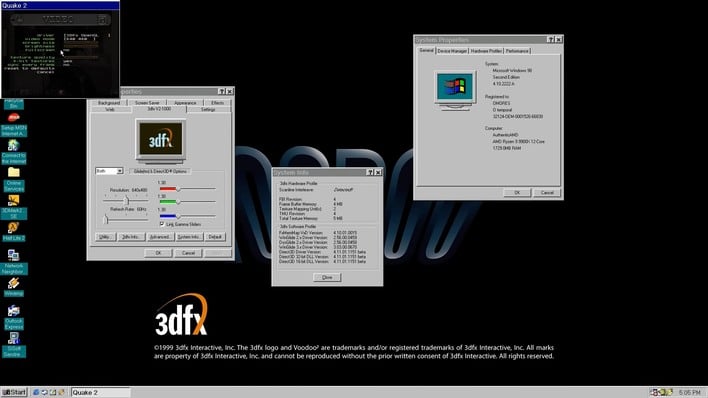The image size is (708, 398).
Task: Select the 3dfx V2 1000 tab
Action: click(159, 109)
